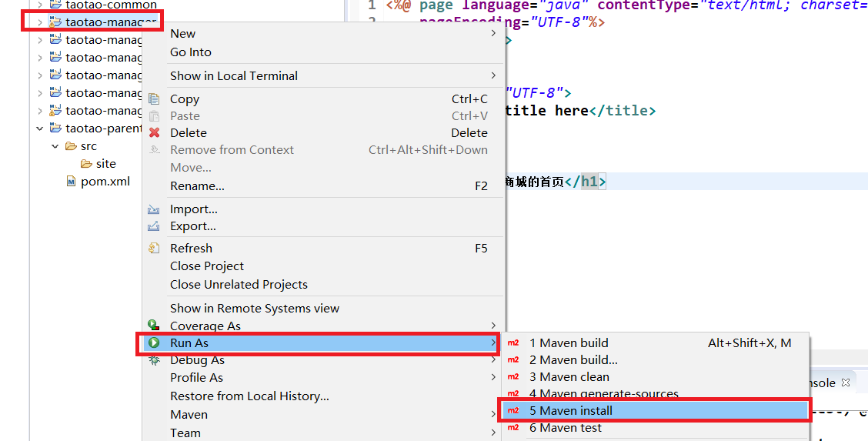Click the pom.xml file icon
This screenshot has width=868, height=441.
71,182
